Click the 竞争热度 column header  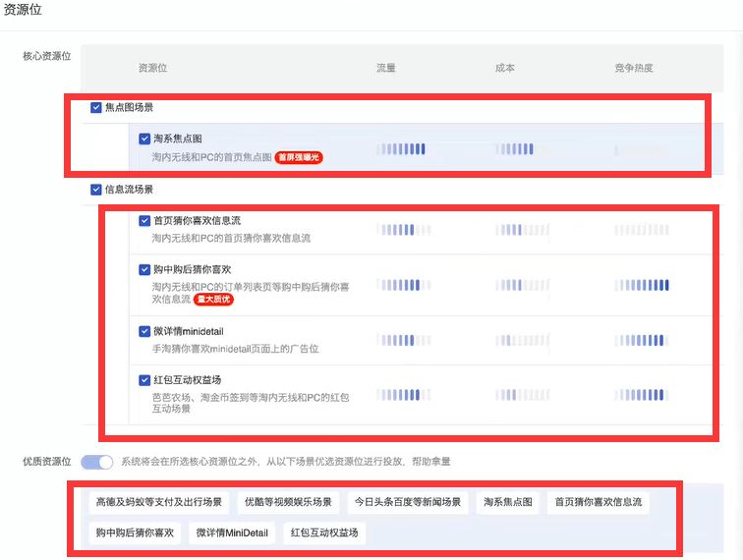click(634, 68)
